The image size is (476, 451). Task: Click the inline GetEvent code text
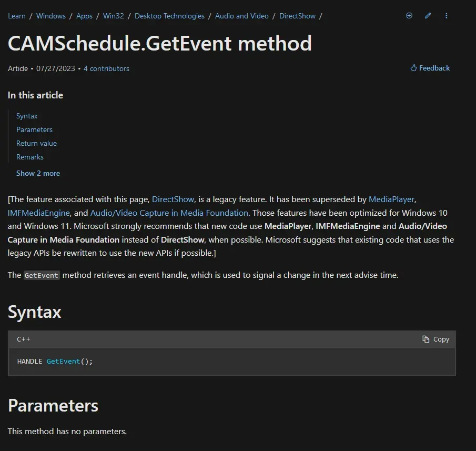click(41, 275)
